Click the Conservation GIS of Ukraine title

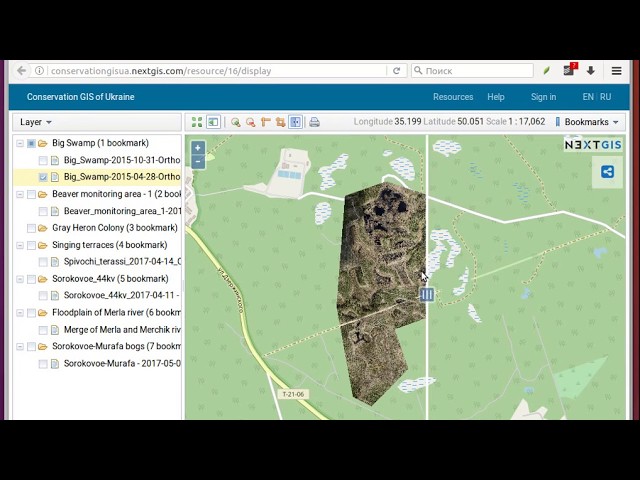(80, 97)
